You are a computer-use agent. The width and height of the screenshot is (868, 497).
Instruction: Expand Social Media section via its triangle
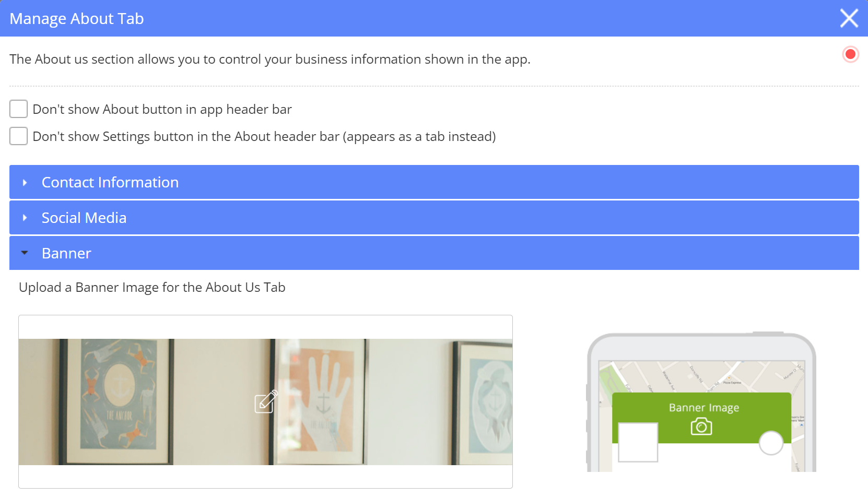(25, 218)
